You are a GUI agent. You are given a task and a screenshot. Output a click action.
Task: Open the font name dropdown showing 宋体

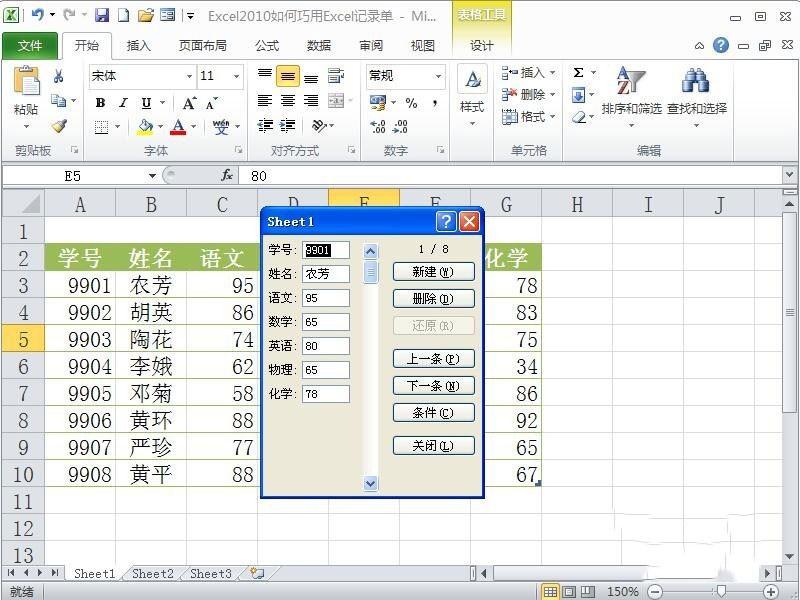(139, 76)
